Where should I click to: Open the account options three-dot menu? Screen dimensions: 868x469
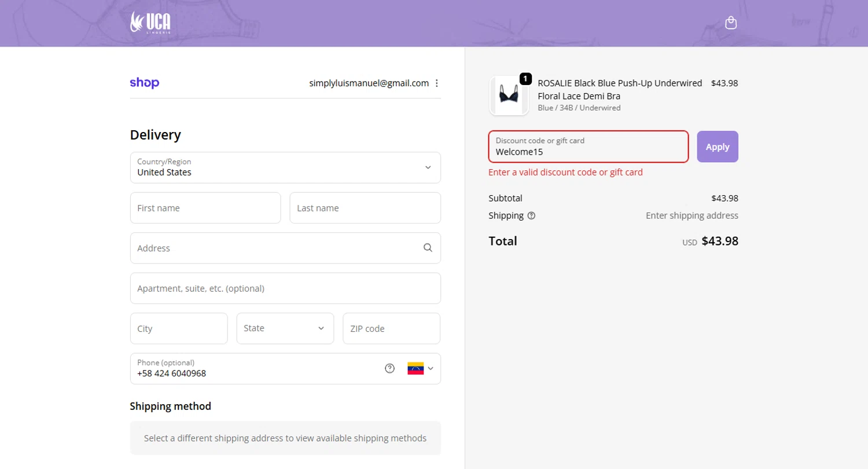(437, 83)
